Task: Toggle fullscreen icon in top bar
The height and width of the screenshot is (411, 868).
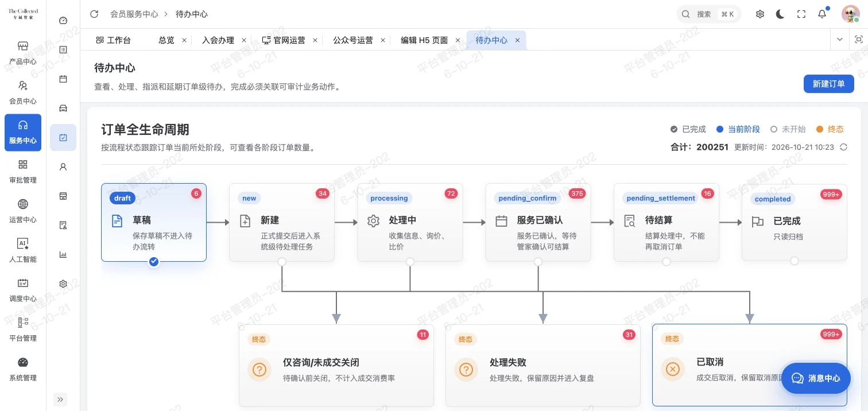Action: [801, 14]
